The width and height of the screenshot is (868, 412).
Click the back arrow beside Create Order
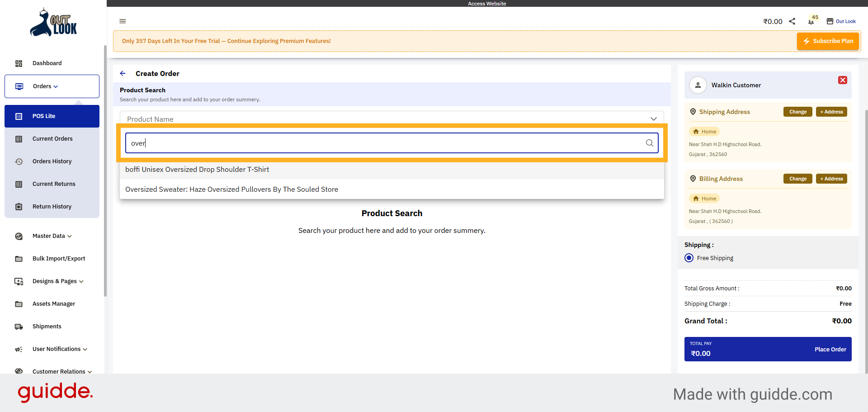point(123,73)
